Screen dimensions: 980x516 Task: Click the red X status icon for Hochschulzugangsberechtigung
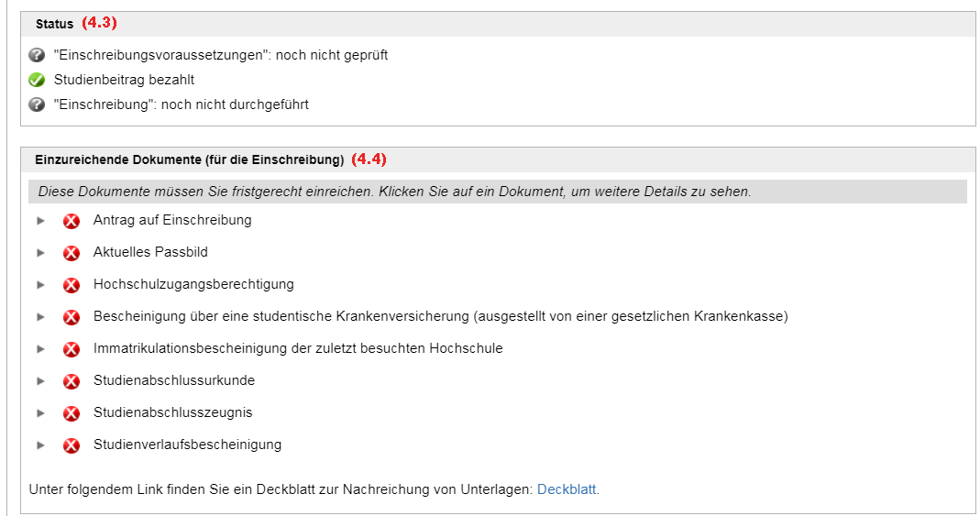tap(72, 285)
